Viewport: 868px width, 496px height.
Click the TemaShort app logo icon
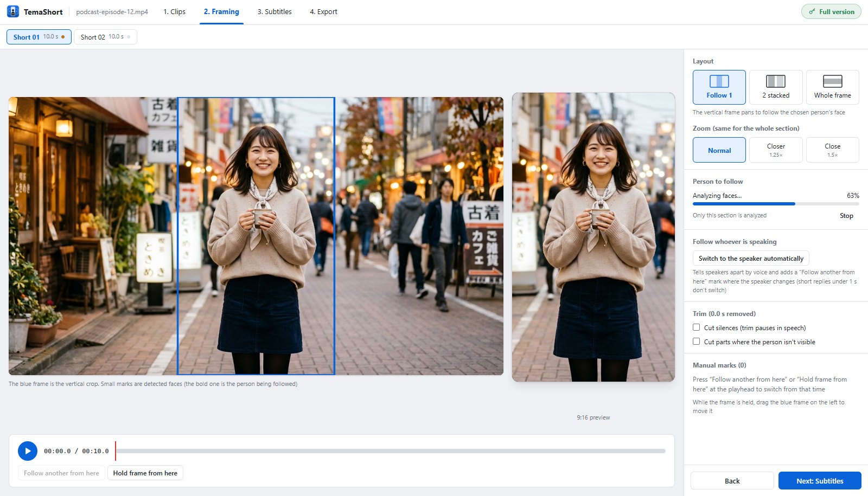13,11
